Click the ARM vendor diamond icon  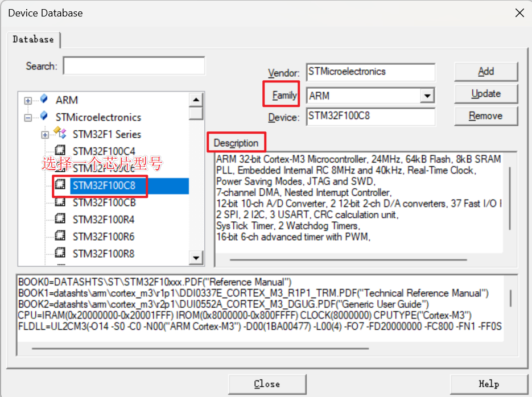[x=44, y=99]
